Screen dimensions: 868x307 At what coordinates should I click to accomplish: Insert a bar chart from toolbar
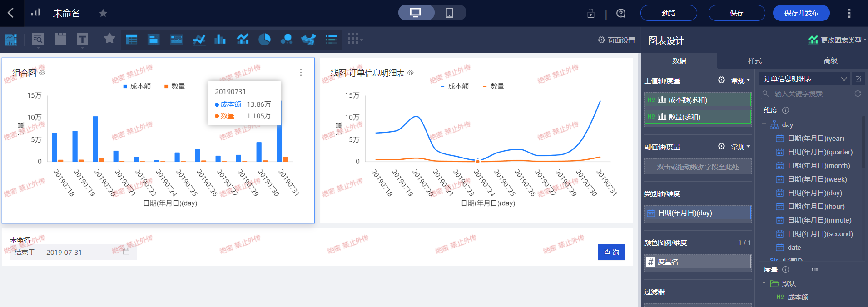point(220,40)
